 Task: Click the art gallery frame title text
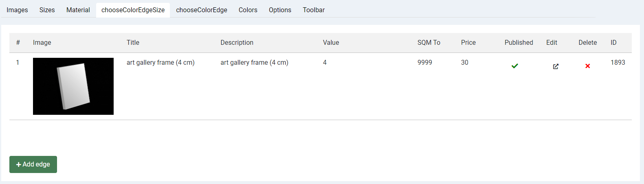160,62
